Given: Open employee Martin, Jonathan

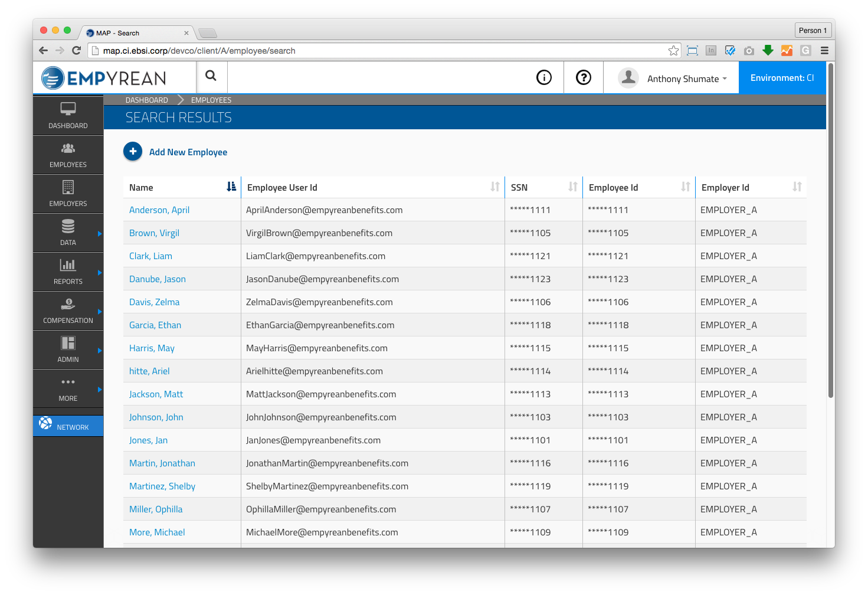Looking at the screenshot, I should click(162, 463).
